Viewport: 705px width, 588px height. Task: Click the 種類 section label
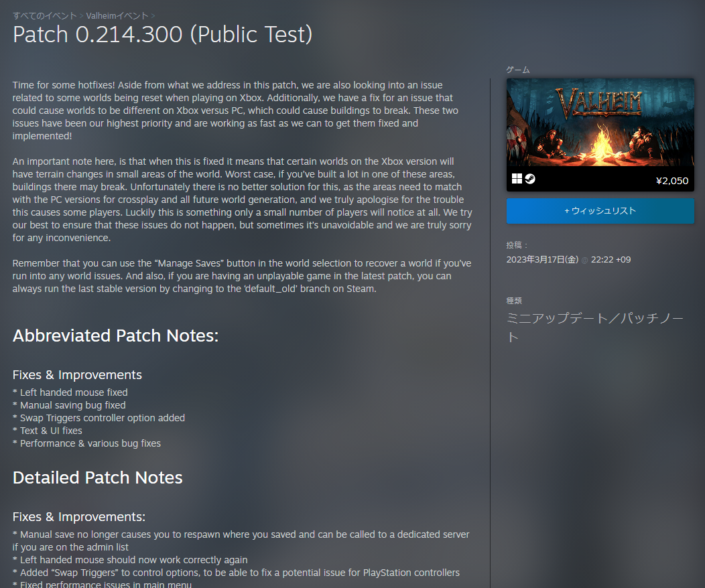(x=514, y=301)
